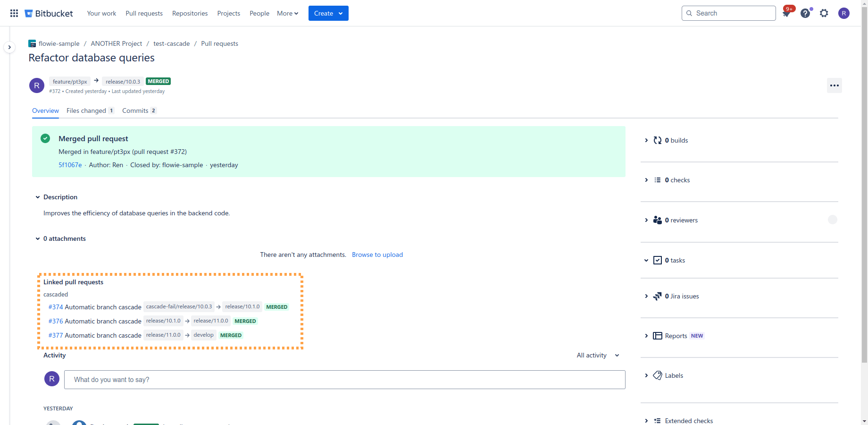Open the More navigation menu
This screenshot has height=425, width=868.
coord(287,13)
